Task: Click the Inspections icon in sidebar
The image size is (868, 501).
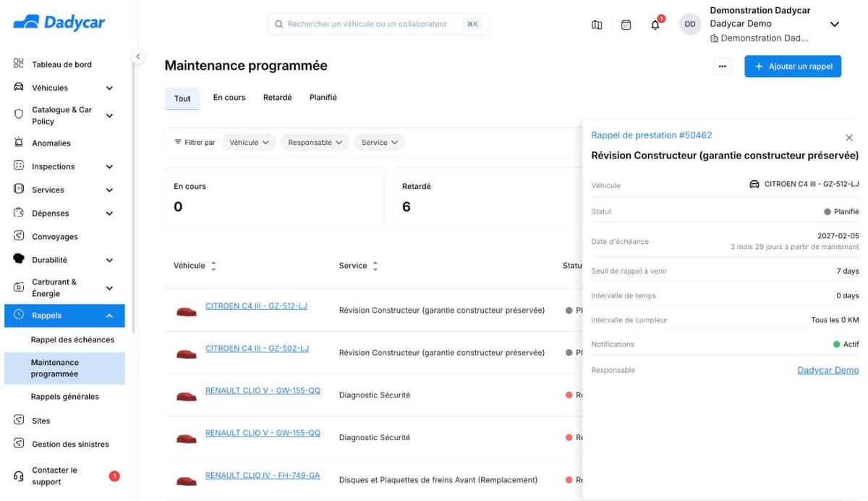Action: [x=19, y=166]
